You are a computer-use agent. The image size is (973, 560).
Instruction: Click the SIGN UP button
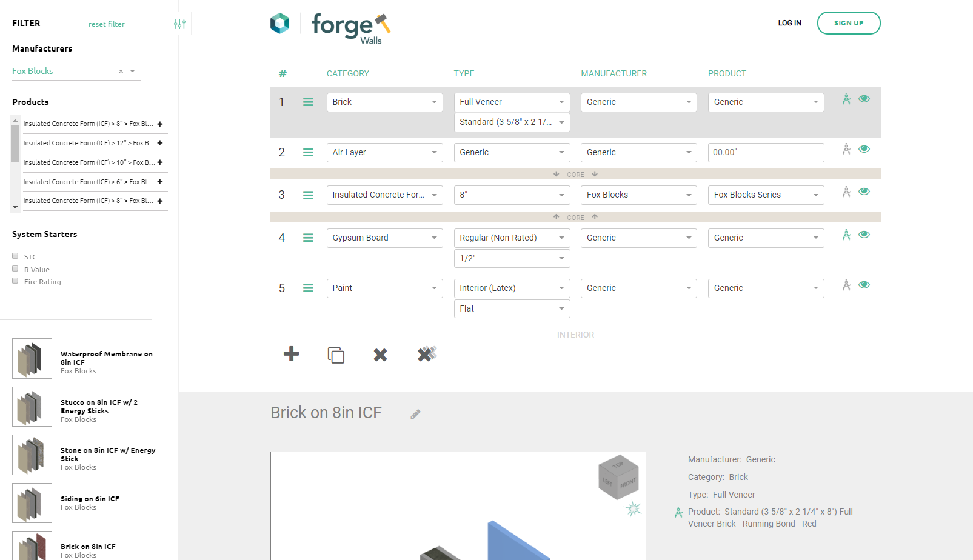point(849,23)
